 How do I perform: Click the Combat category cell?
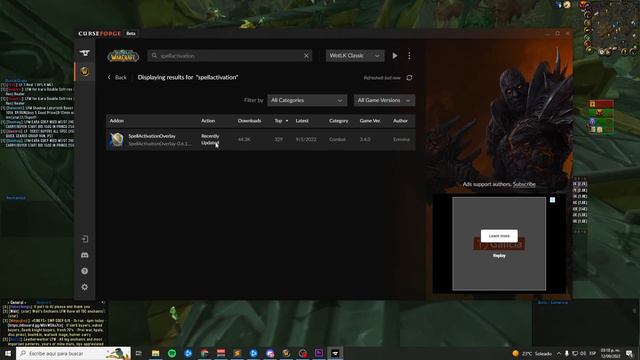coord(337,140)
